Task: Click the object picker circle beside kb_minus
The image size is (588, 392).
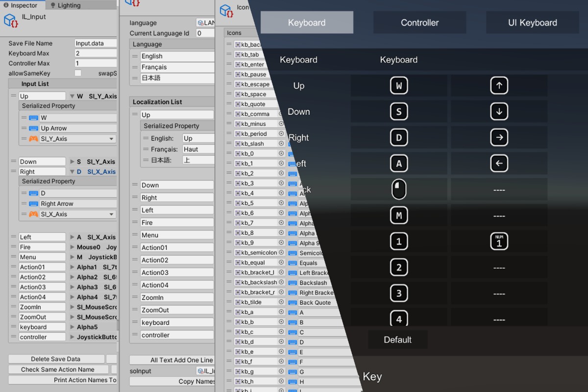Action: 281,124
